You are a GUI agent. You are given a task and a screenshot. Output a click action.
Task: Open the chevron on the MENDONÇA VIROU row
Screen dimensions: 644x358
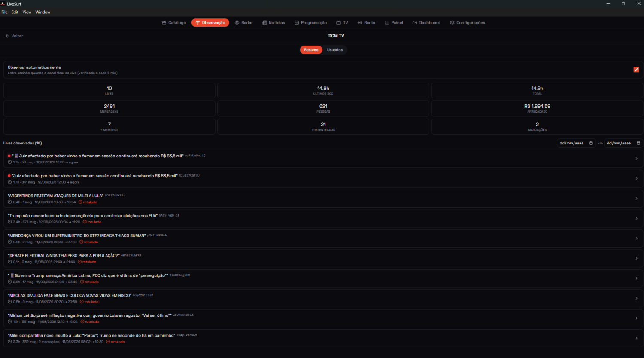(x=636, y=239)
